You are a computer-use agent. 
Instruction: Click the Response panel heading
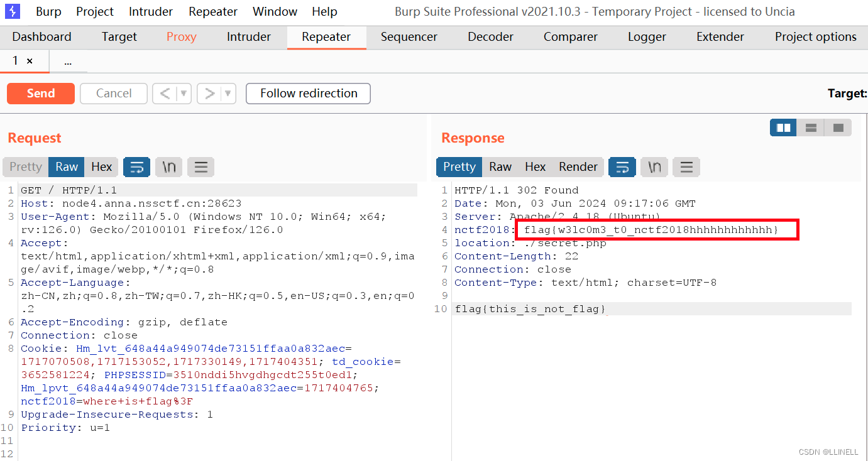[x=473, y=138]
